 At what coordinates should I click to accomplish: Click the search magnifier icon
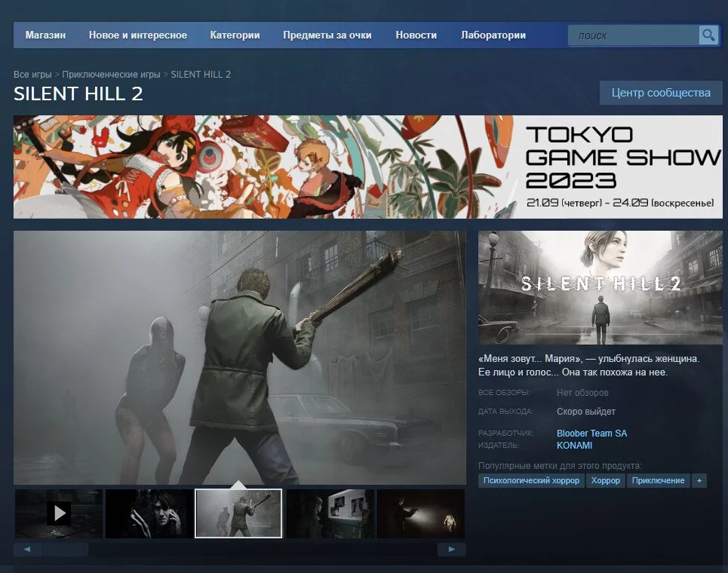pos(708,35)
